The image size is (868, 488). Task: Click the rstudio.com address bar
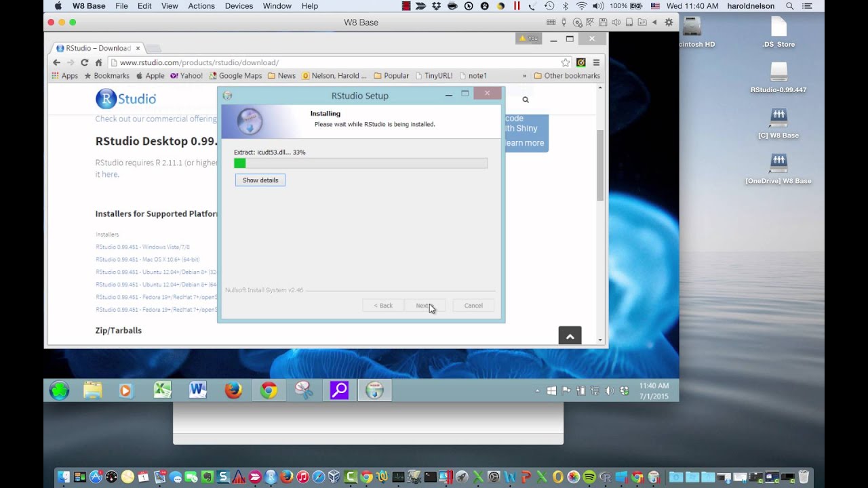click(x=339, y=62)
